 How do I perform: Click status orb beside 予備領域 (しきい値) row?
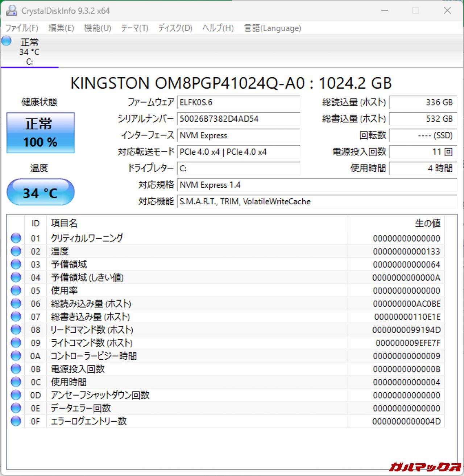[x=16, y=277]
